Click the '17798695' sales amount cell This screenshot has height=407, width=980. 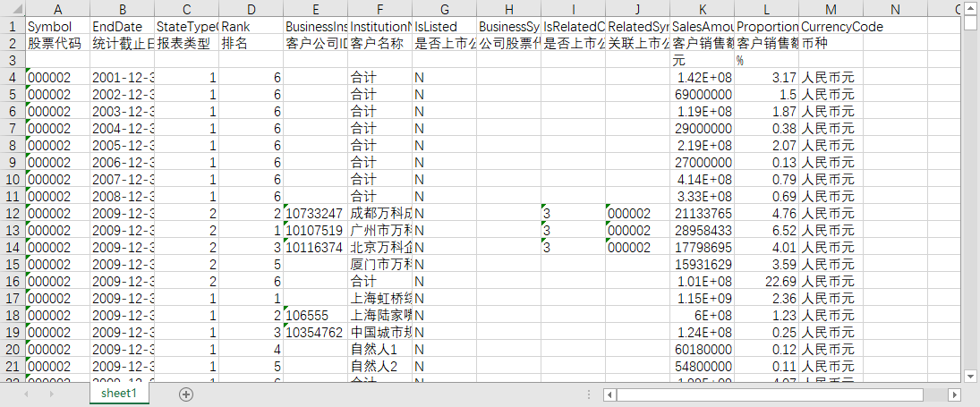pyautogui.click(x=703, y=246)
